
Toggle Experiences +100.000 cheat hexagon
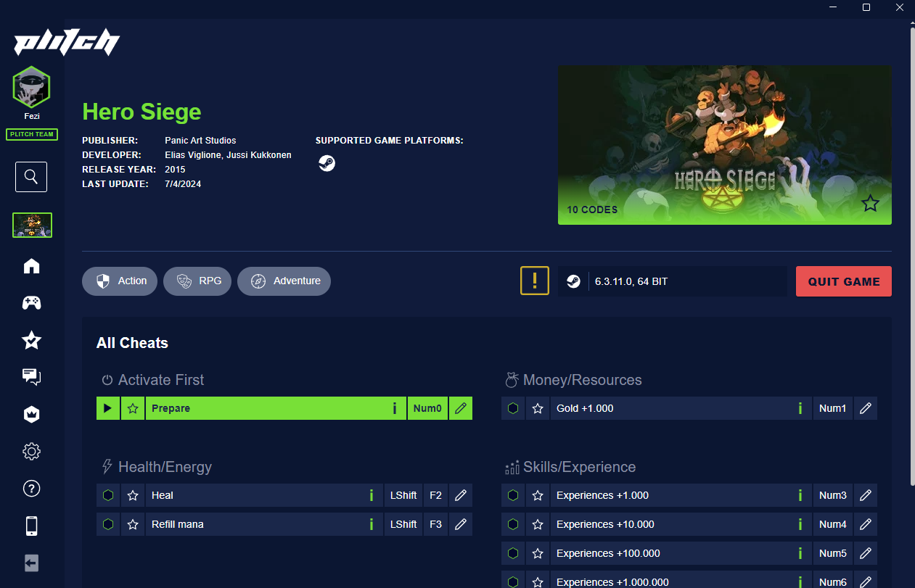coord(513,553)
